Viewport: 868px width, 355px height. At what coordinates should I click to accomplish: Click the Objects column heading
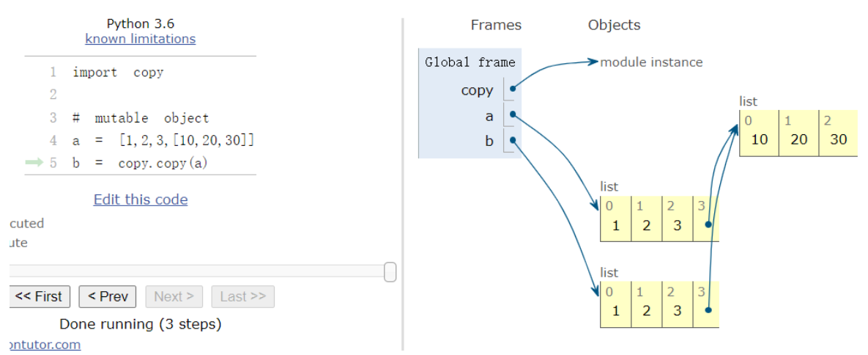pos(614,25)
